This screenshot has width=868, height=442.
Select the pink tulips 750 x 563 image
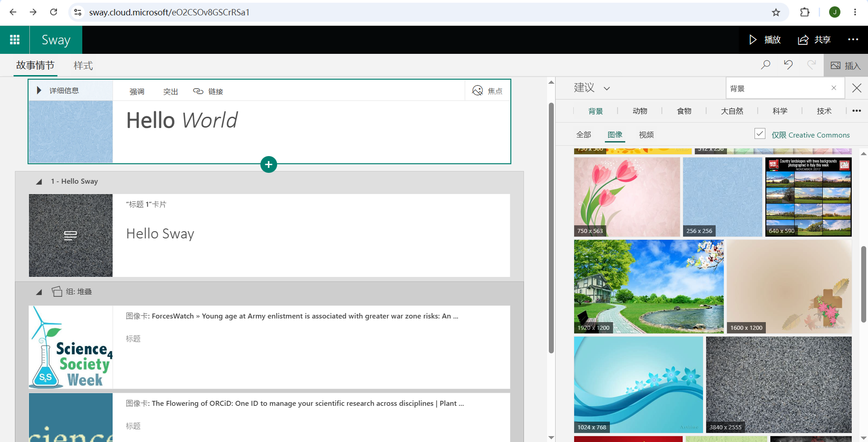[x=627, y=197]
